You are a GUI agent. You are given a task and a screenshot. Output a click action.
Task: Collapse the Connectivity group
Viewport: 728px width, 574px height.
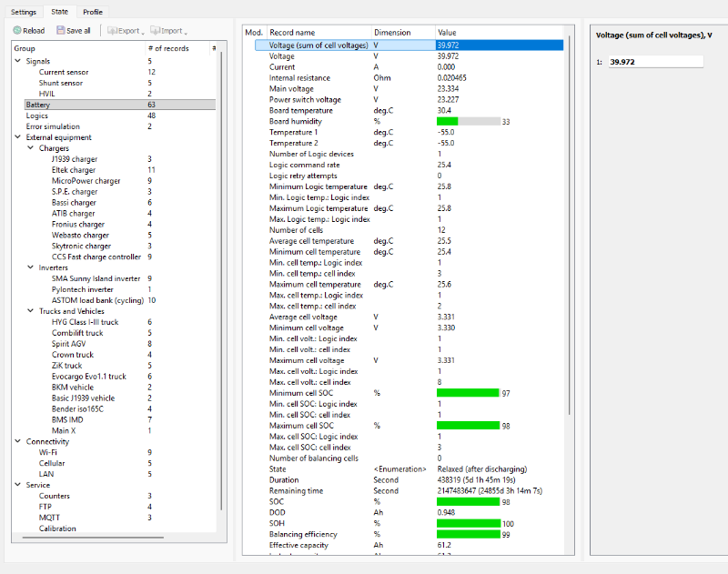(x=17, y=441)
